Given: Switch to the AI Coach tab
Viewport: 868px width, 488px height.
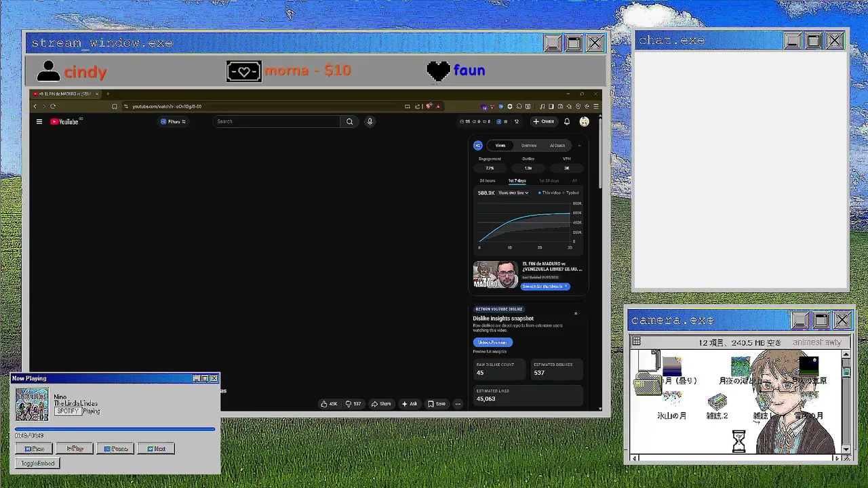Looking at the screenshot, I should tap(557, 145).
